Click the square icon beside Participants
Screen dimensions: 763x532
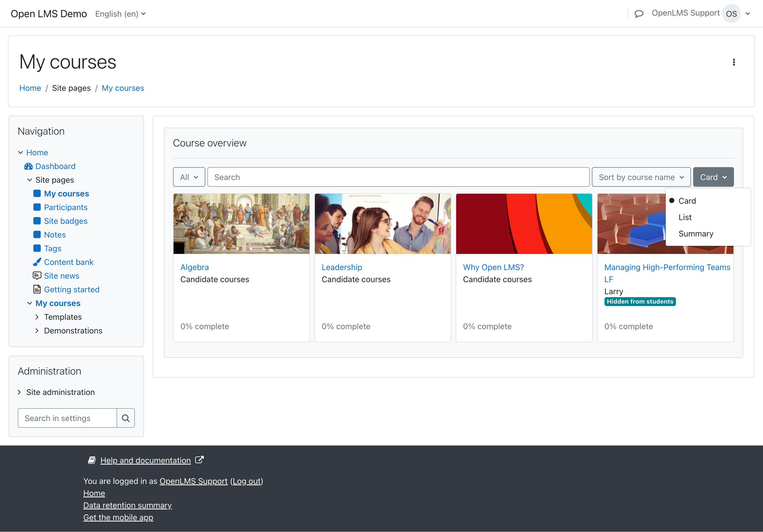(37, 207)
